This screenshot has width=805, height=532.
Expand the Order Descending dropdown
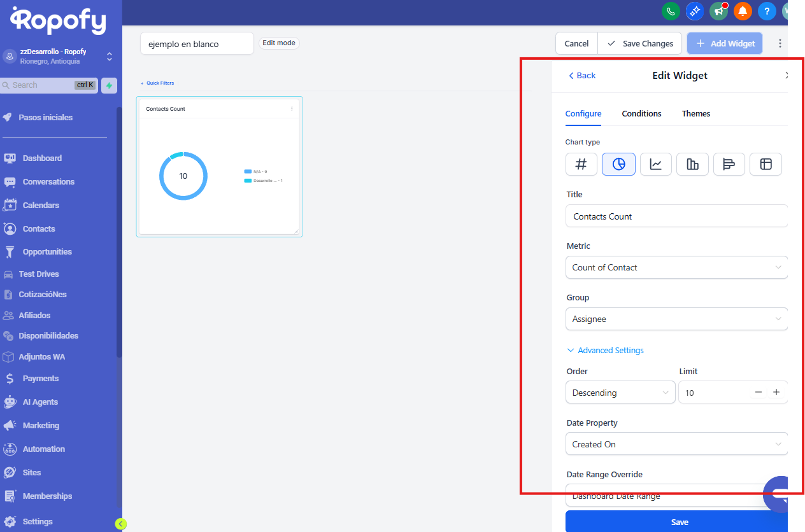click(620, 393)
